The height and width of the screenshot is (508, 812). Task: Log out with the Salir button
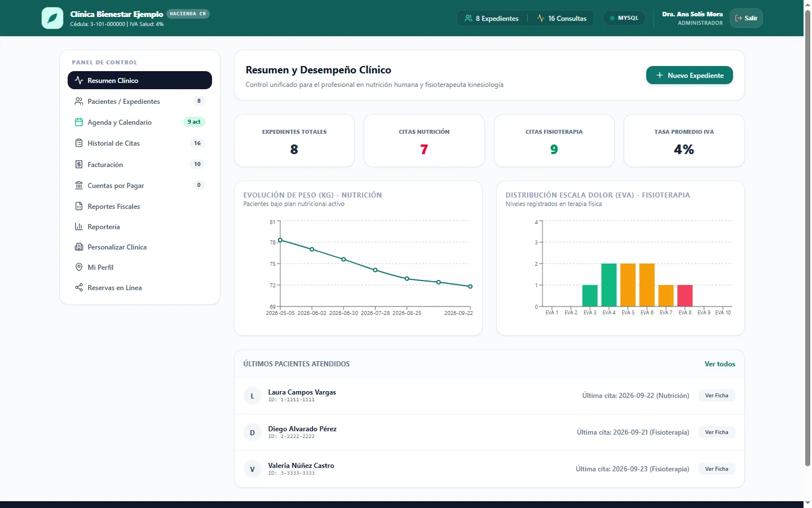coord(746,18)
